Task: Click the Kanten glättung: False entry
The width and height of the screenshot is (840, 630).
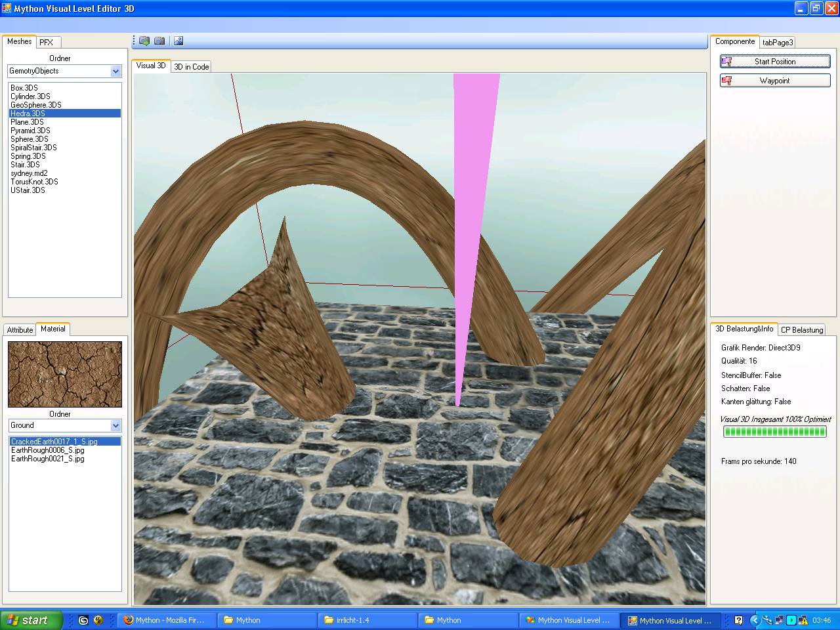Action: point(756,402)
